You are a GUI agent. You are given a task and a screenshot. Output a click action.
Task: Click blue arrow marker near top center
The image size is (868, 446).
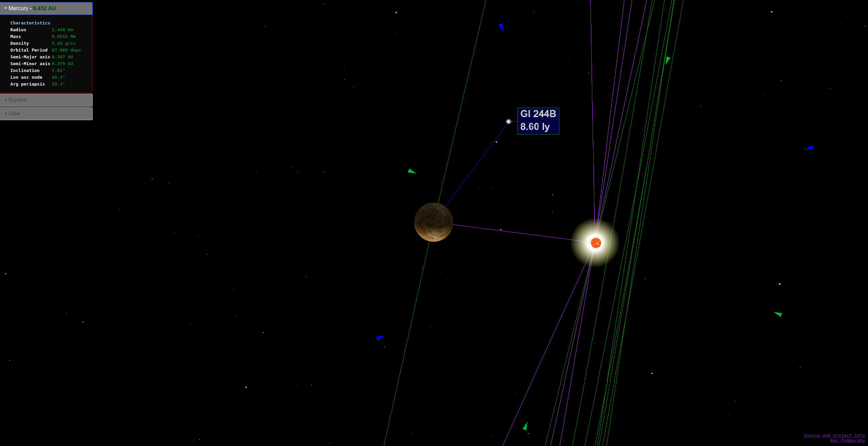pos(501,27)
